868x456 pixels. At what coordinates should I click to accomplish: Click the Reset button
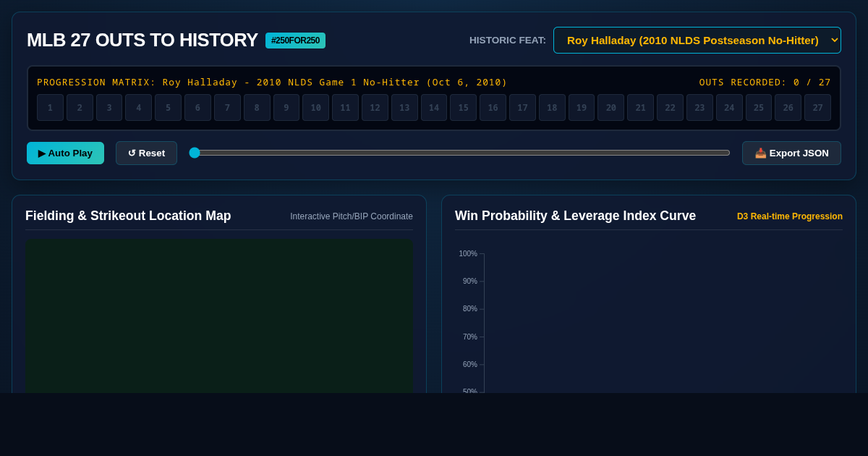coord(146,153)
